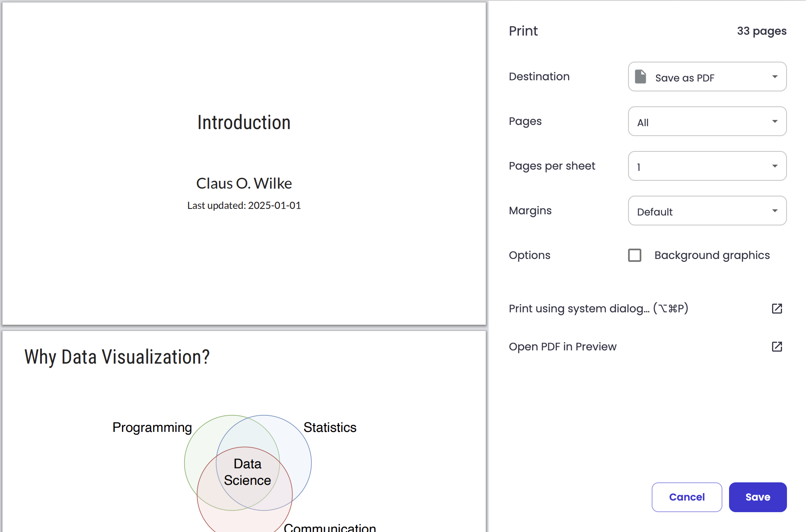This screenshot has width=806, height=532.
Task: Click external-link icon beside system dialog option
Action: point(777,309)
